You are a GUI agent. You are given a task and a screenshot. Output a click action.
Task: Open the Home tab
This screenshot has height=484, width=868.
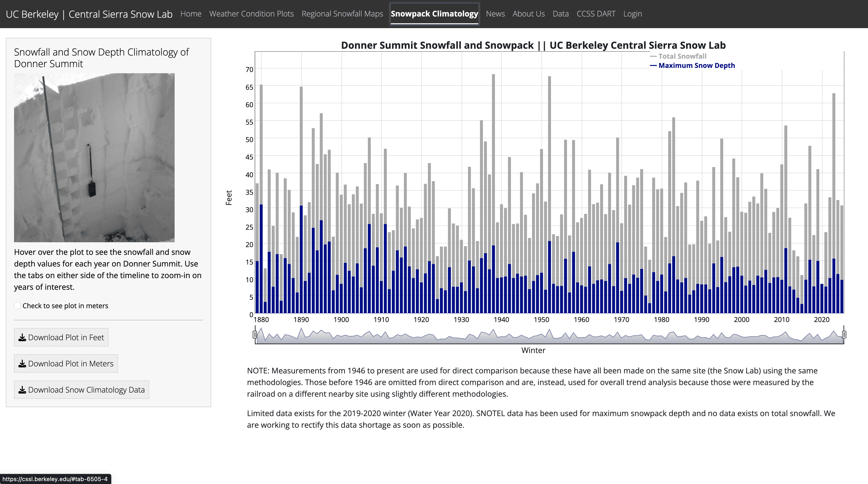pyautogui.click(x=191, y=14)
